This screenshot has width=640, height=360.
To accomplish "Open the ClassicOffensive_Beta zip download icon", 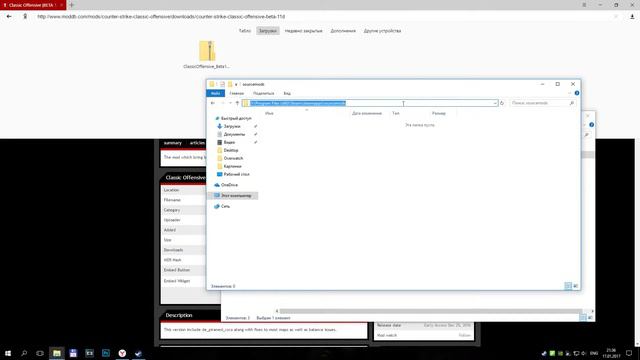I will (207, 51).
